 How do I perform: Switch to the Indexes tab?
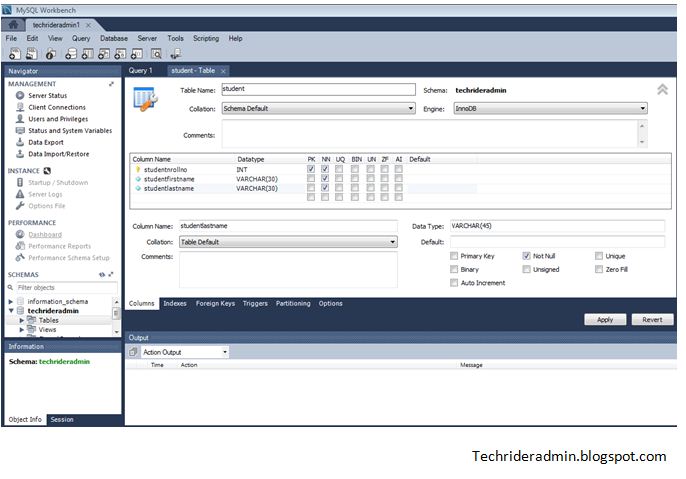click(x=175, y=303)
